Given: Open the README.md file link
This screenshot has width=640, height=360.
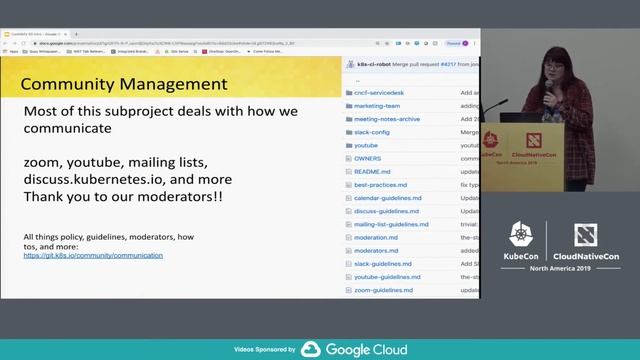Looking at the screenshot, I should coord(372,172).
